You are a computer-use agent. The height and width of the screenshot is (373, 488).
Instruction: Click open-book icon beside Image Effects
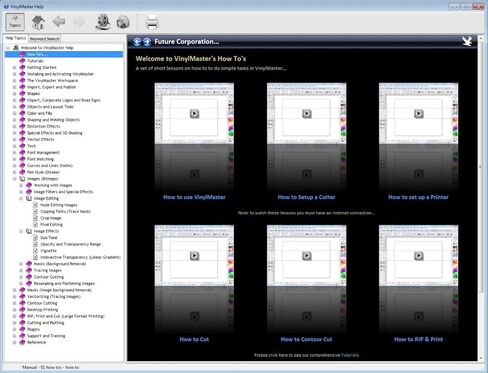click(x=29, y=231)
